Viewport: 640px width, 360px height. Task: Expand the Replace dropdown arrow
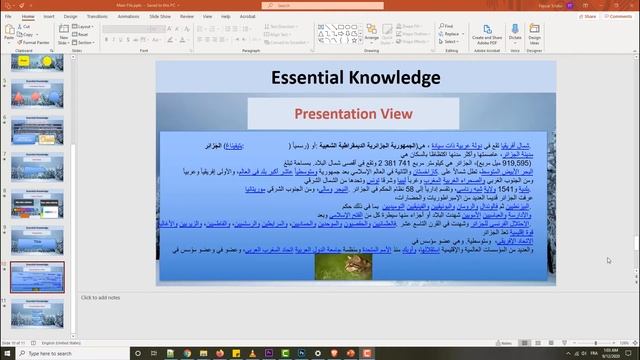(463, 34)
